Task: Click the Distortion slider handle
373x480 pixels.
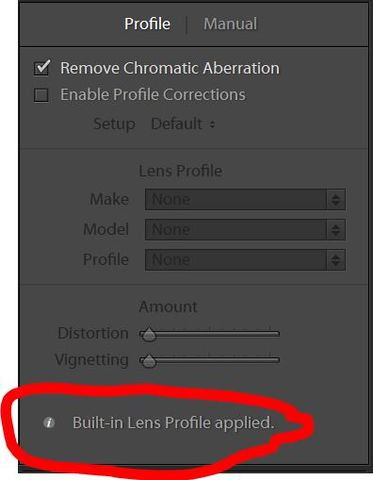Action: (x=148, y=334)
